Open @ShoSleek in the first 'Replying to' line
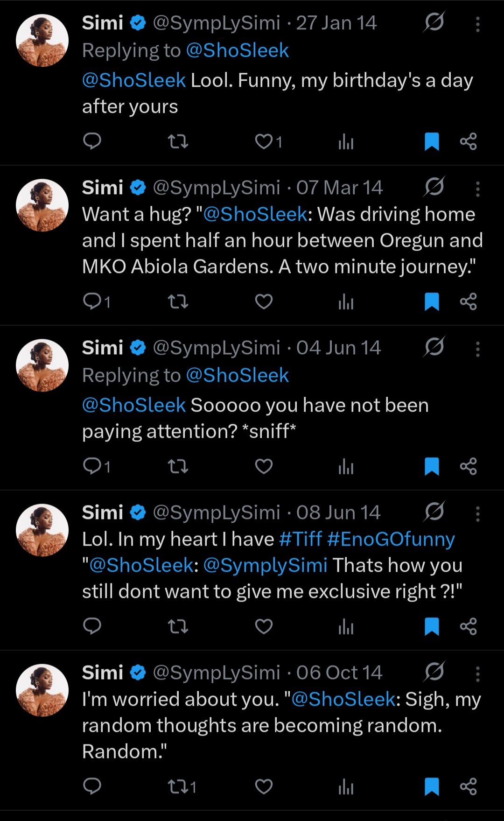Viewport: 504px width, 821px height. 237,50
